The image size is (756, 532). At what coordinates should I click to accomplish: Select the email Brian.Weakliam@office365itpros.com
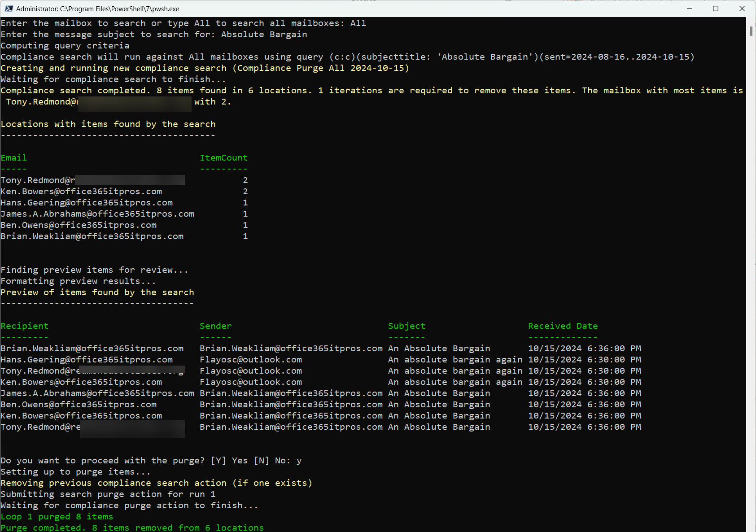[x=92, y=236]
